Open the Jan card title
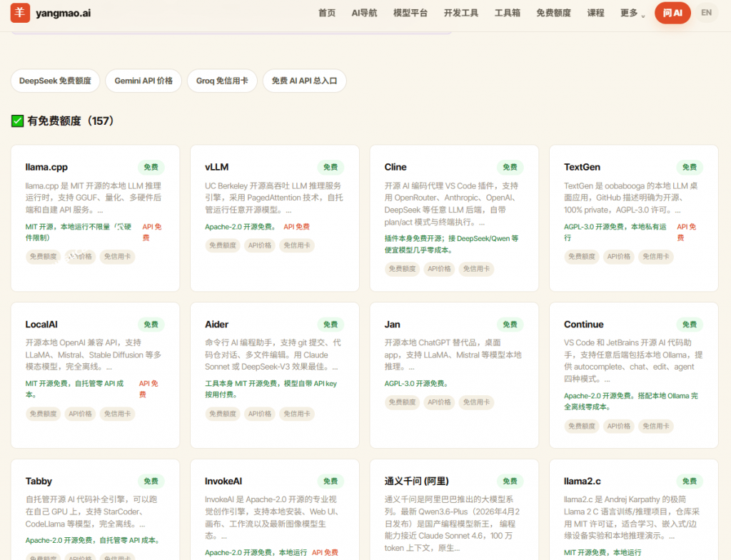The image size is (731, 560). (x=392, y=325)
